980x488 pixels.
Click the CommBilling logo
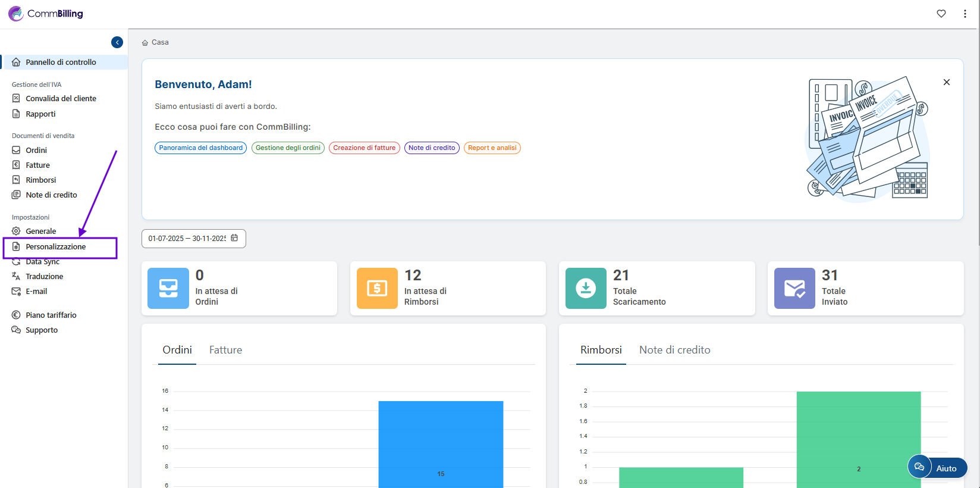[x=46, y=14]
